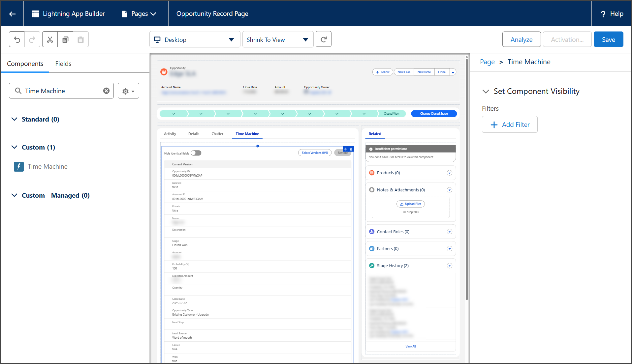Open the Shrink To View dropdown
Screen dimensions: 632x364
coord(278,40)
